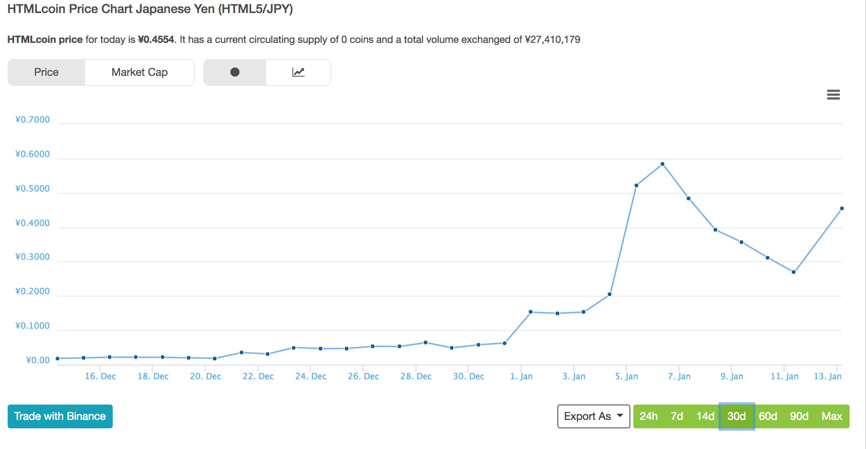Choose the 14d range button
868x449 pixels.
pyautogui.click(x=705, y=416)
